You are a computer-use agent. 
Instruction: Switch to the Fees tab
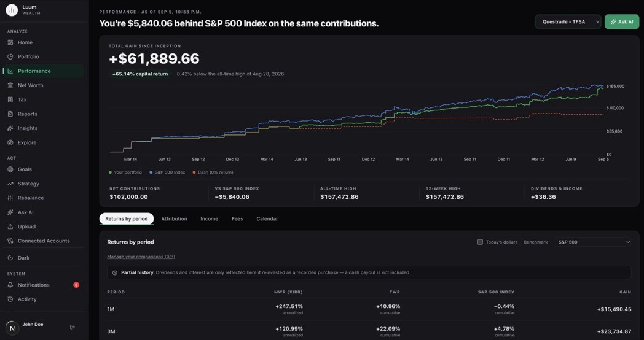[237, 218]
